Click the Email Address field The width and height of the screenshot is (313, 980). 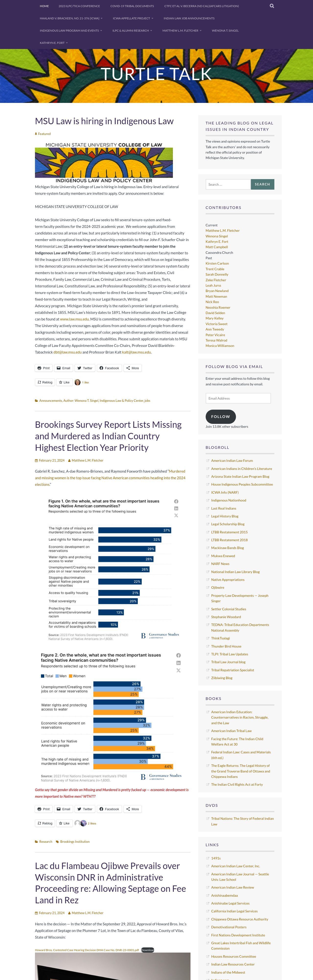coord(238,398)
